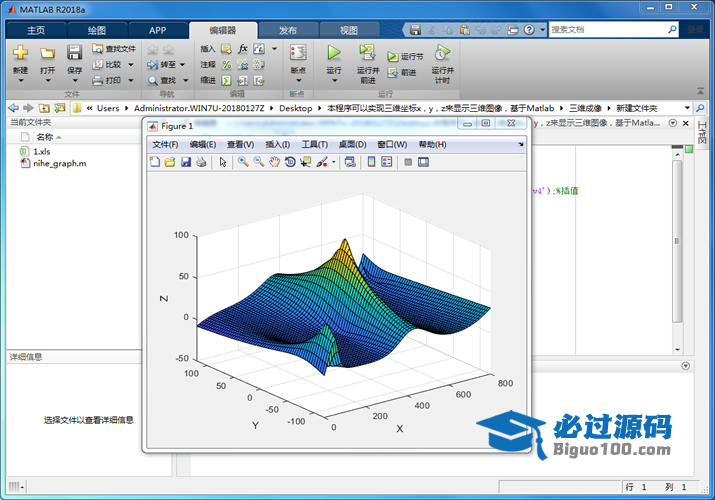715x500 pixels.
Task: Select the Pan hand tool
Action: coord(274,162)
